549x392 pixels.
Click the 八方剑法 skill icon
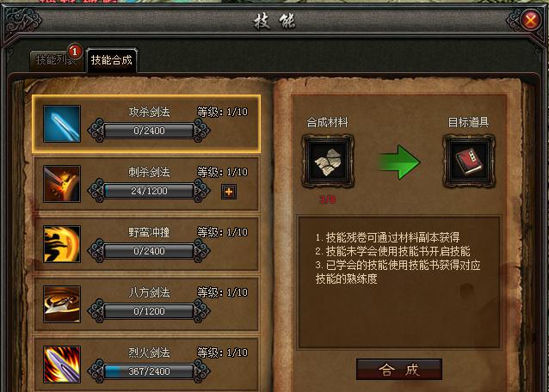coord(62,304)
